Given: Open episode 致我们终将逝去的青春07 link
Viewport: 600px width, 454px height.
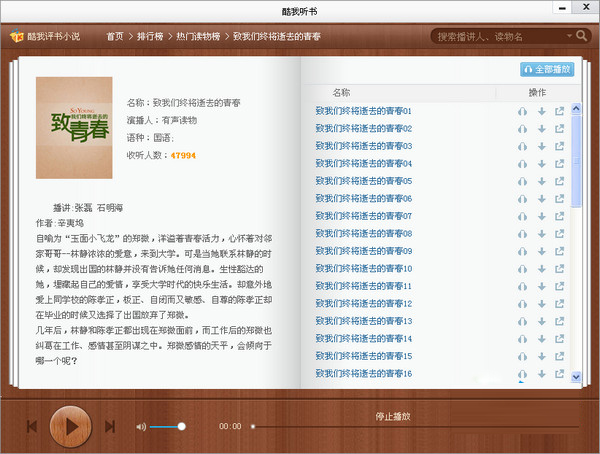Looking at the screenshot, I should [364, 216].
